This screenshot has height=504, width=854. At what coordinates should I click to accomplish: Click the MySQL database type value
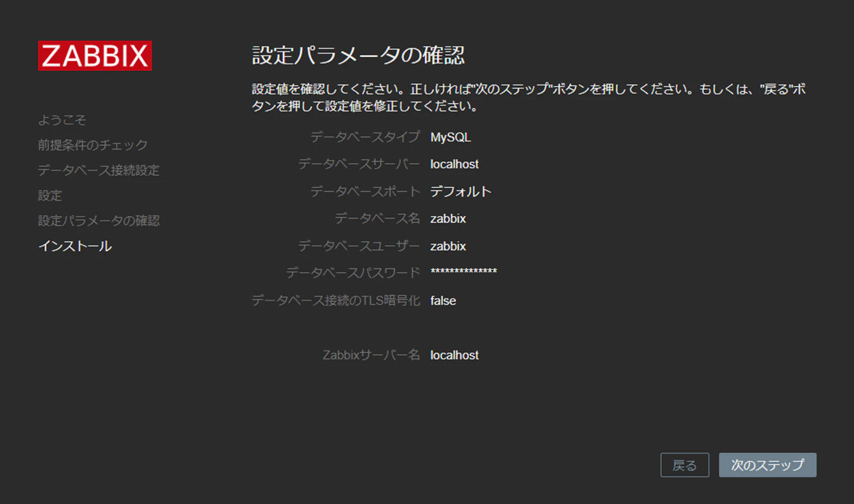pos(450,137)
